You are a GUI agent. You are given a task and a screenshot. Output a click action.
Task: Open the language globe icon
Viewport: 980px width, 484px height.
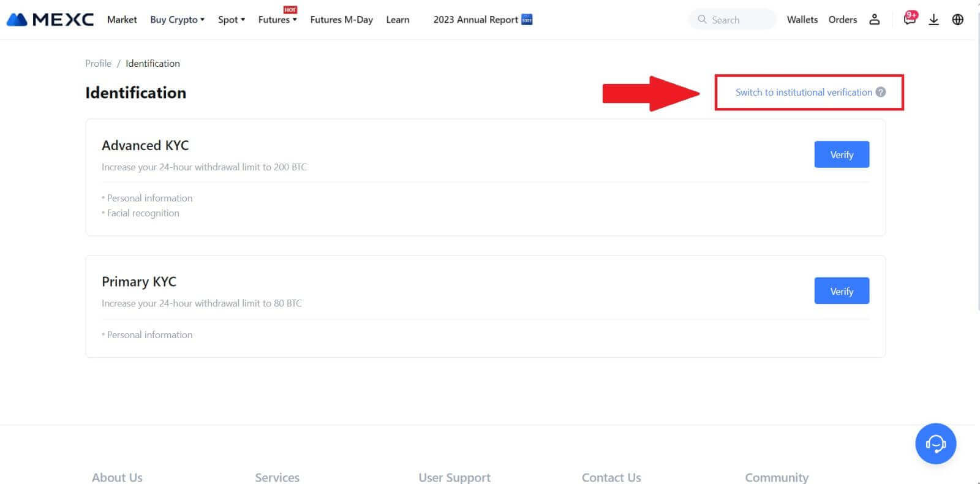pyautogui.click(x=958, y=20)
